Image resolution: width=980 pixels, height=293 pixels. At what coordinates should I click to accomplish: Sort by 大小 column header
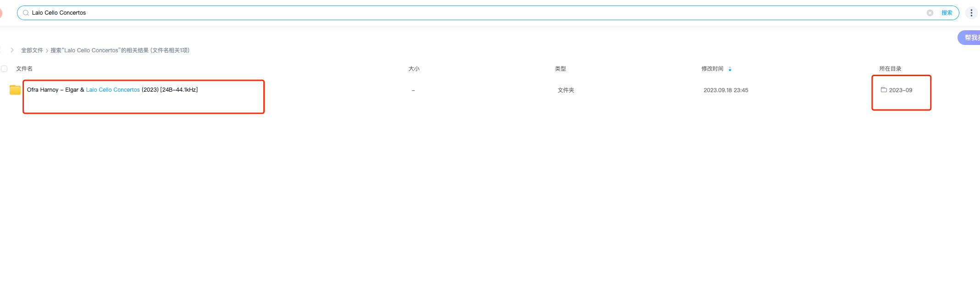tap(414, 69)
